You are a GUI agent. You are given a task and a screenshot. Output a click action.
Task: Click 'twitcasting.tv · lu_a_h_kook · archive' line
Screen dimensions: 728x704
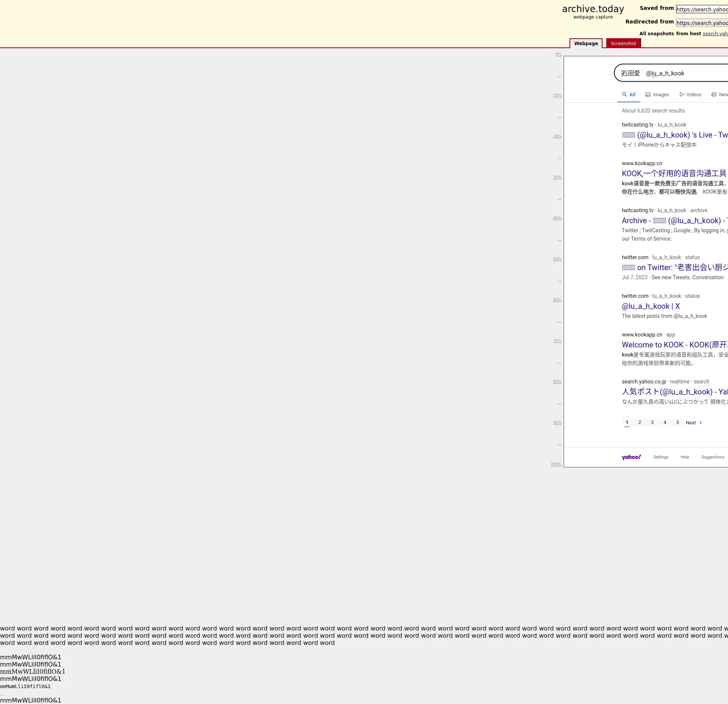tap(664, 210)
